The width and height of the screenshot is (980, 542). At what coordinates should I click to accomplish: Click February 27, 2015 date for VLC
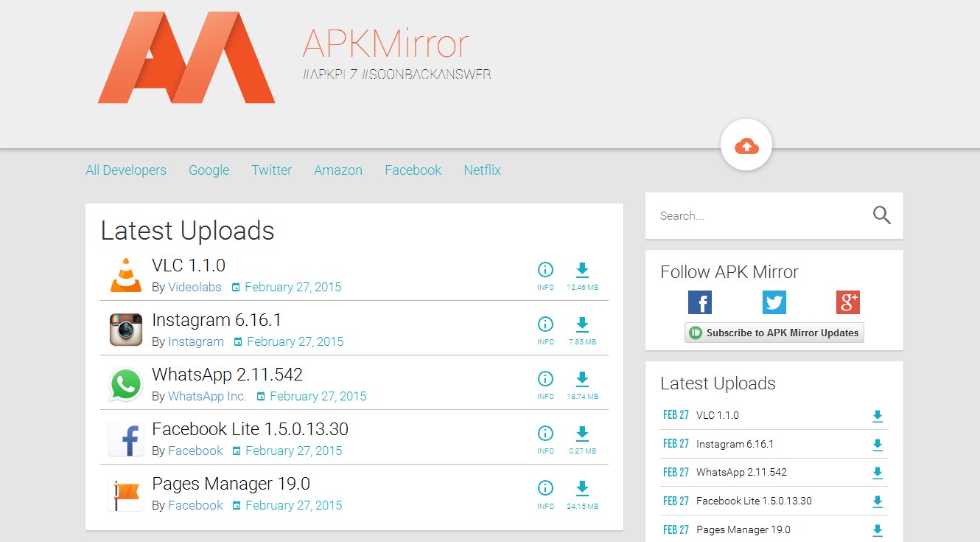pyautogui.click(x=293, y=288)
